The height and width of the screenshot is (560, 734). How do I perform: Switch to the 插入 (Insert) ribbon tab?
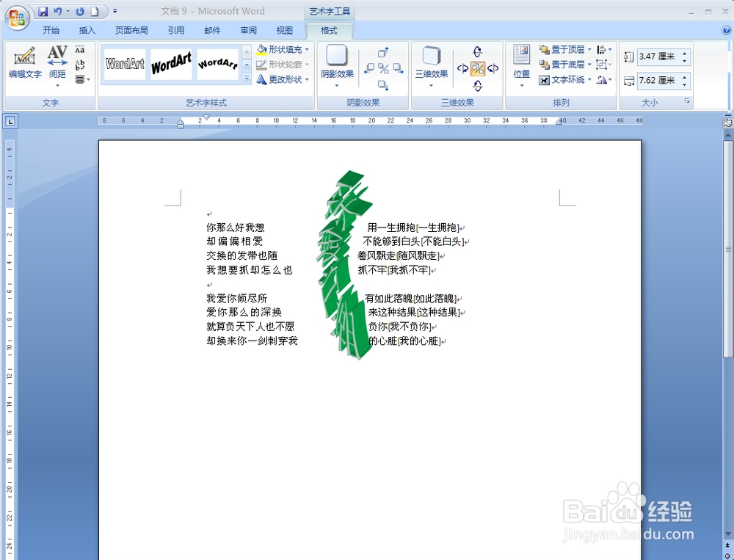click(x=87, y=31)
